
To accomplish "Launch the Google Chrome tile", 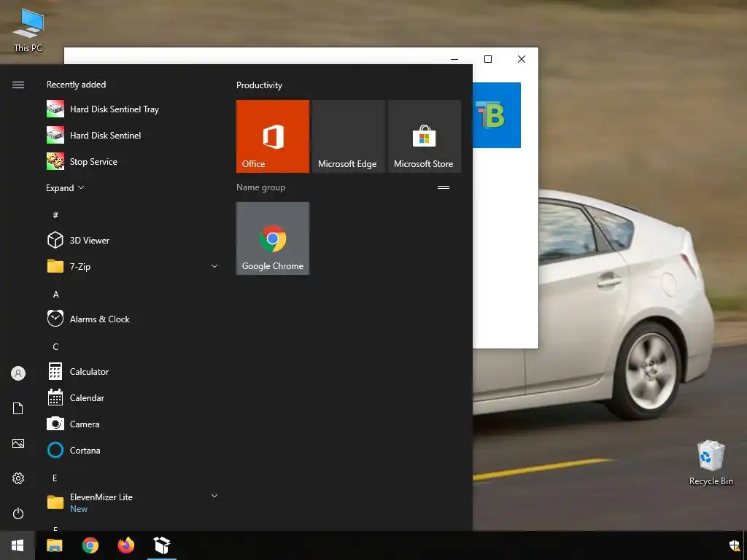I will 273,238.
